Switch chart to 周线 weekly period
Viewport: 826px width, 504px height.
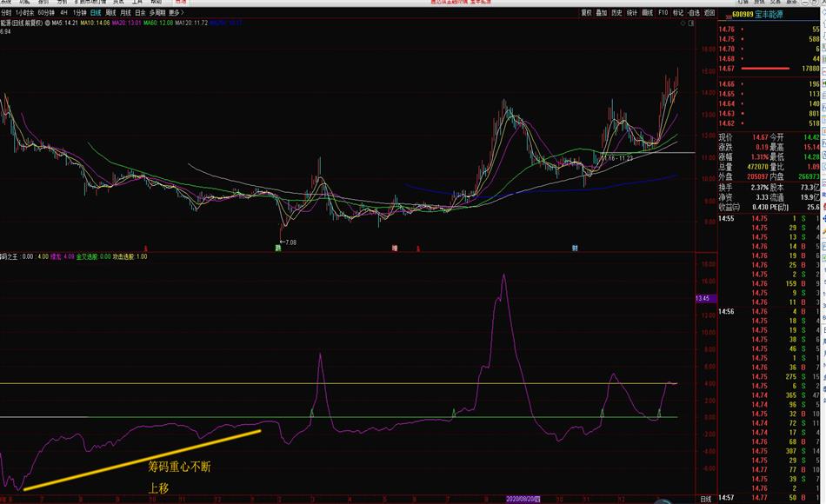click(109, 13)
